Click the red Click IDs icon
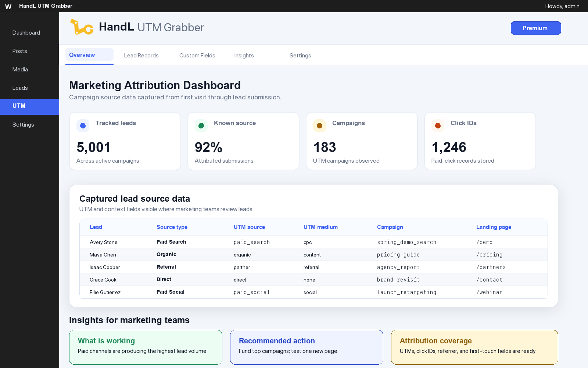This screenshot has width=588, height=368. 438,125
